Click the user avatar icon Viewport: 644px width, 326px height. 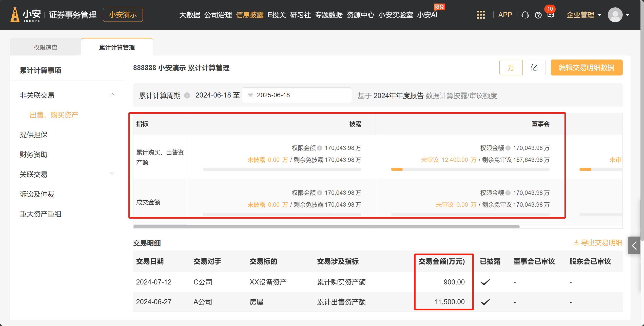pos(615,15)
